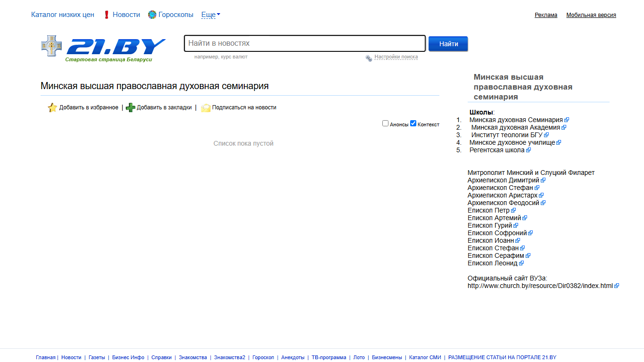Click external link icon after Епископ Серафим

[x=528, y=256]
